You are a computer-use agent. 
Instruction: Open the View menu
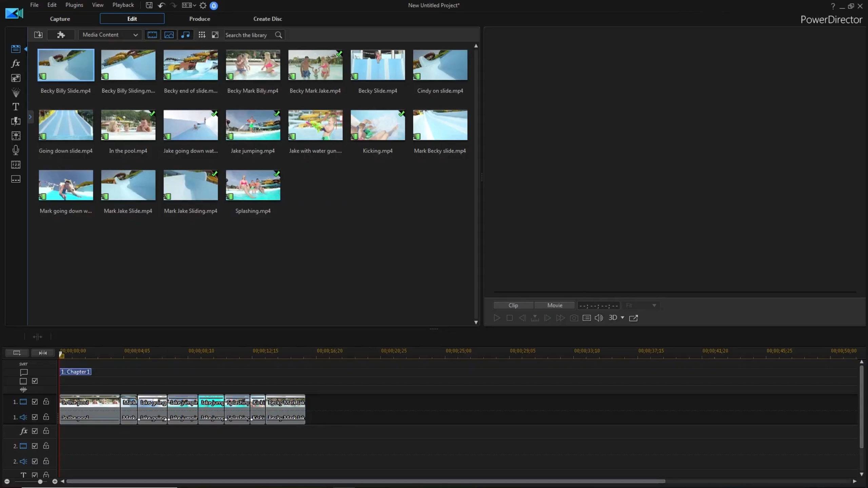pos(98,5)
